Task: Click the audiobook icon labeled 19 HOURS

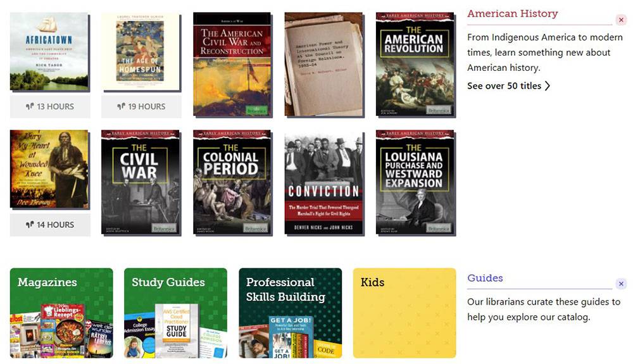Action: tap(121, 106)
